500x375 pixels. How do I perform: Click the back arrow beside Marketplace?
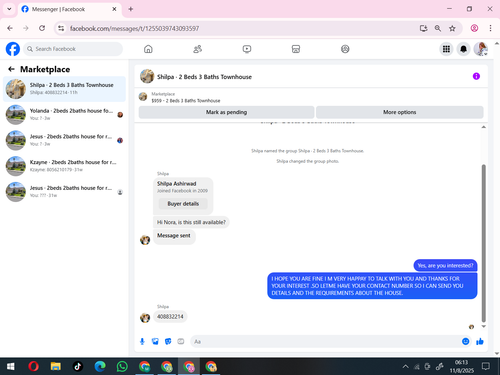(x=11, y=69)
